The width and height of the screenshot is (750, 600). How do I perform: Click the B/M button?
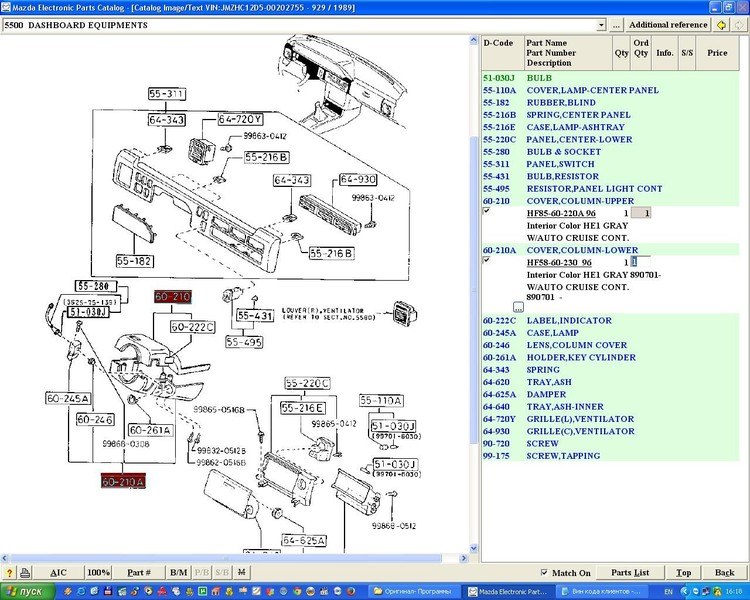pyautogui.click(x=179, y=572)
